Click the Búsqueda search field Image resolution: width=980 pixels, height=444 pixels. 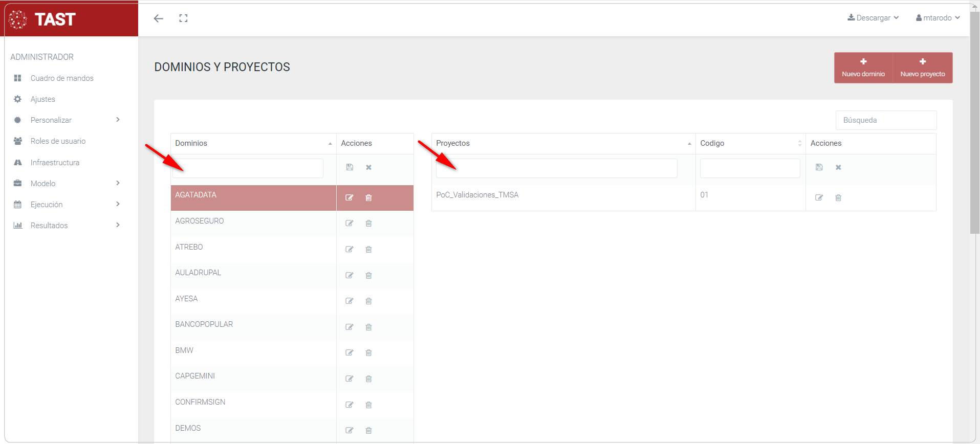tap(886, 120)
